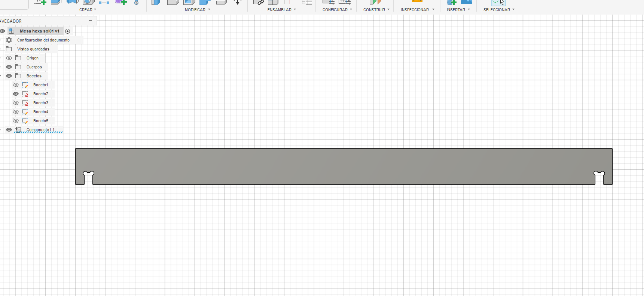The image size is (644, 296).
Task: Select Boceto3 in the browser tree
Action: click(41, 103)
